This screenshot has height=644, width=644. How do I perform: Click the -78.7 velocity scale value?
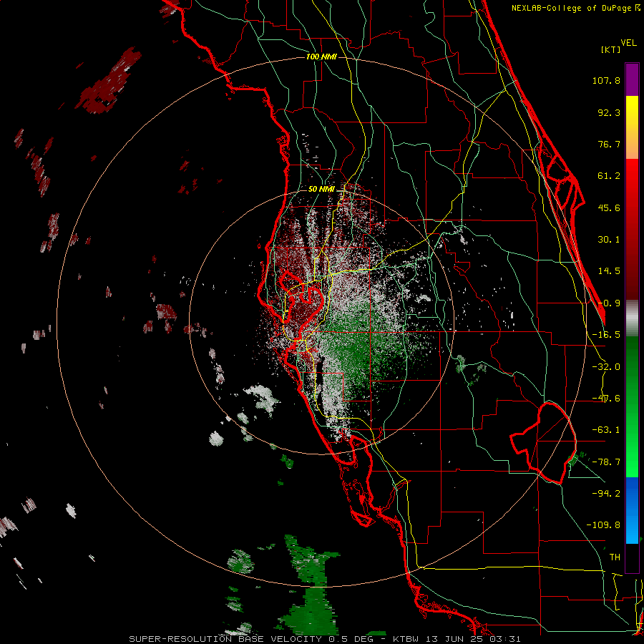[x=606, y=462]
